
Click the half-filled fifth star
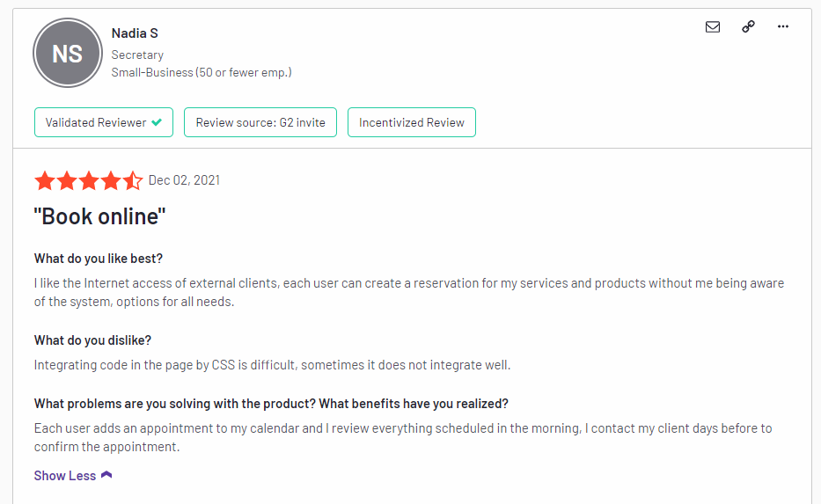[x=133, y=180]
